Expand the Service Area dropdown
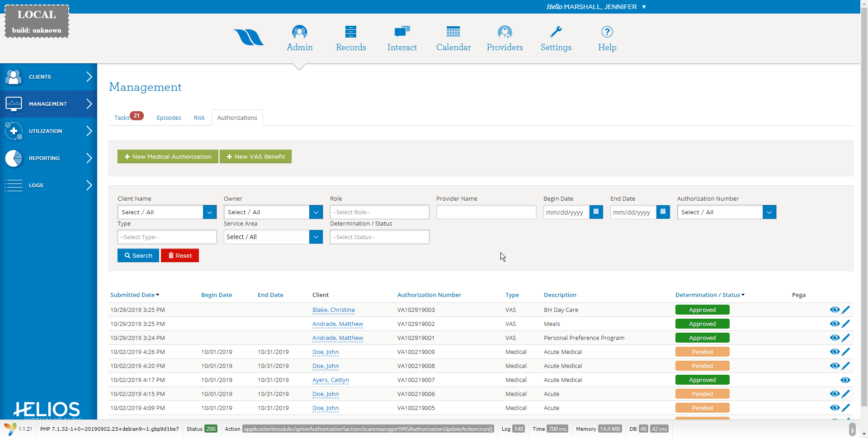The width and height of the screenshot is (868, 438). point(316,237)
